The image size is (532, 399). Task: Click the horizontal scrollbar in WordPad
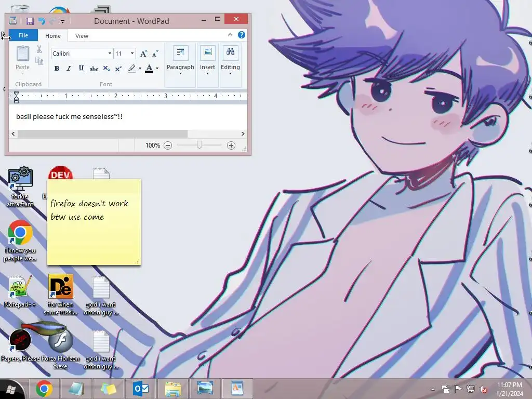click(102, 134)
